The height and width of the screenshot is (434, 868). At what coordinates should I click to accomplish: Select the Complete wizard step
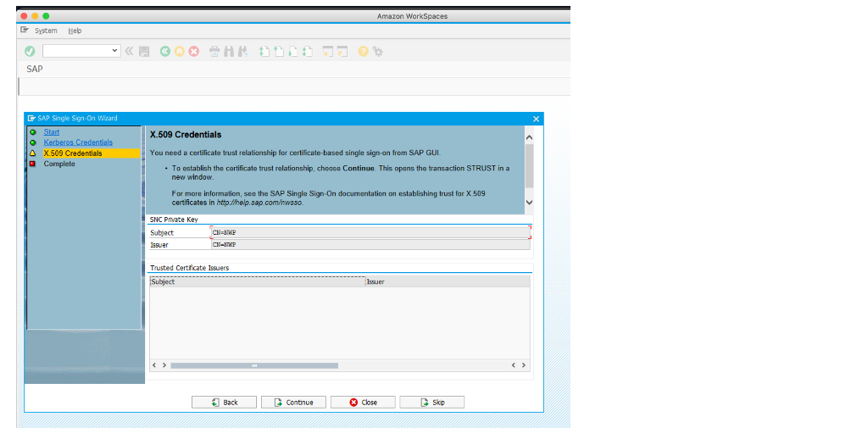[x=59, y=164]
